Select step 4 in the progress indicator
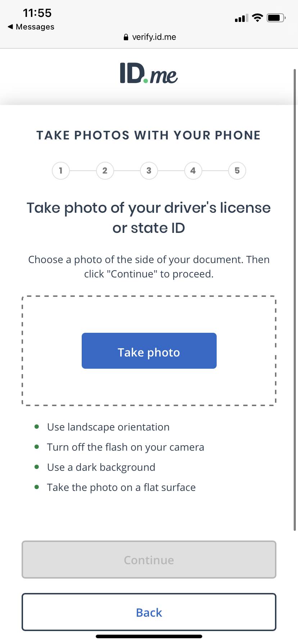 pyautogui.click(x=193, y=171)
